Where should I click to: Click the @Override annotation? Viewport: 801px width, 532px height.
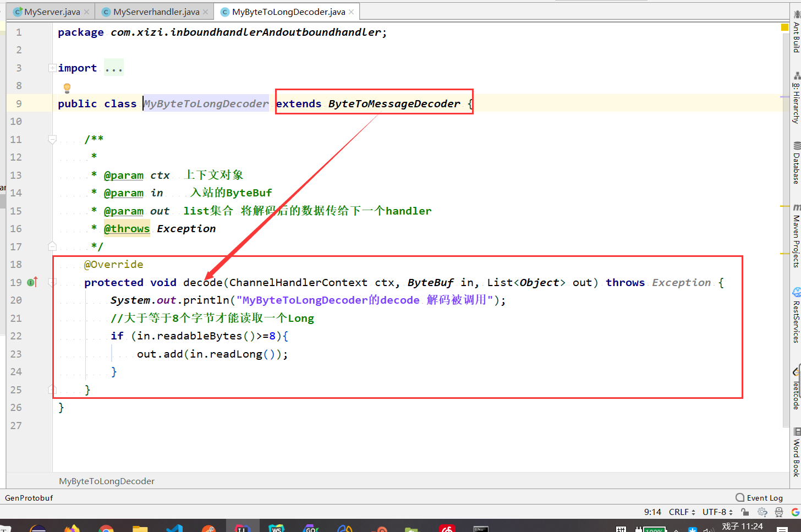(113, 265)
